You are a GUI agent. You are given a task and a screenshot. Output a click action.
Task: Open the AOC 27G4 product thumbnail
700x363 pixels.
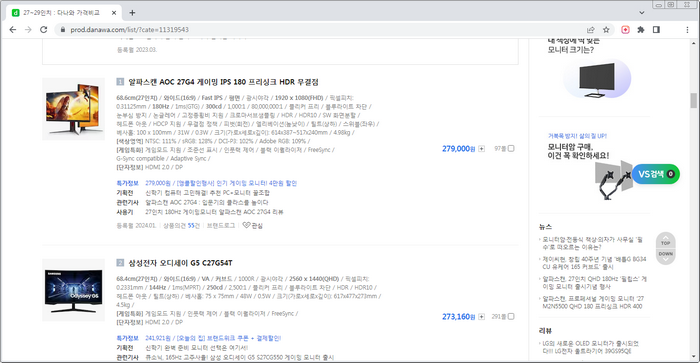[x=73, y=109]
